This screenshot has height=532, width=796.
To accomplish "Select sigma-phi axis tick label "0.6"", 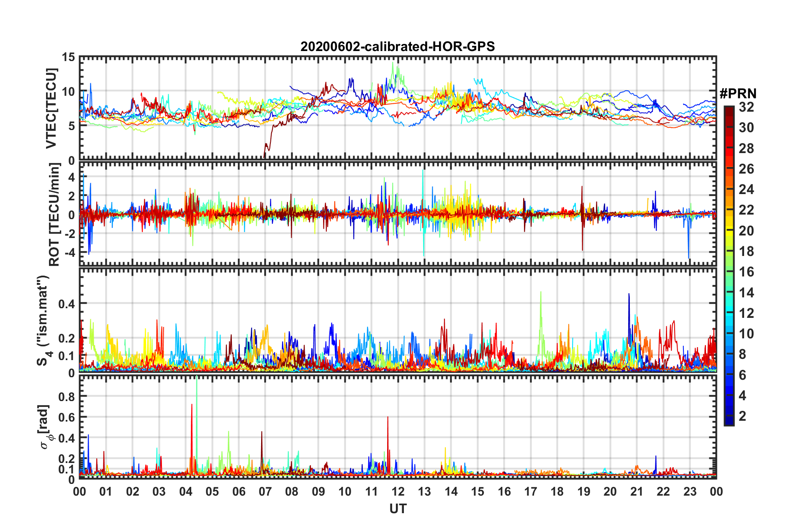I will (67, 417).
